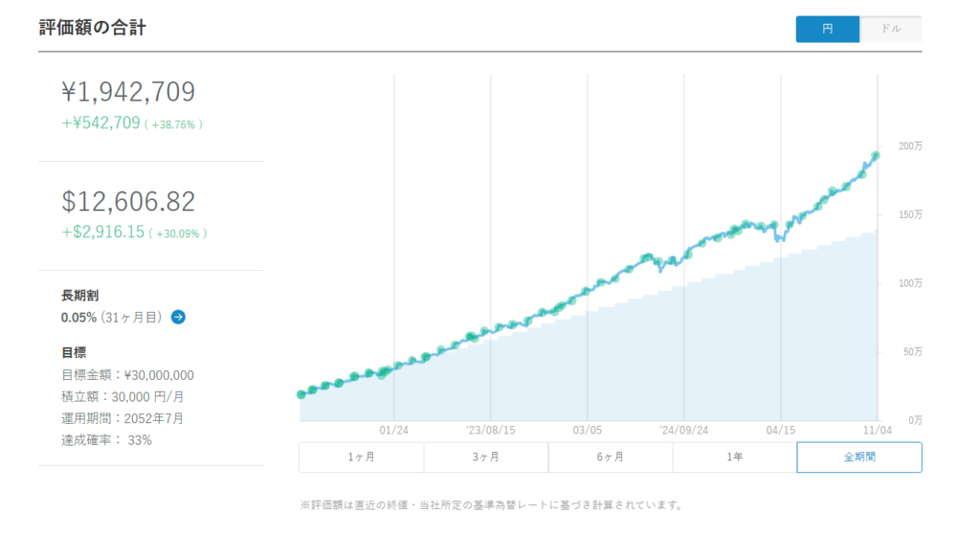Click the '23/08/15 date axis label

coord(490,431)
